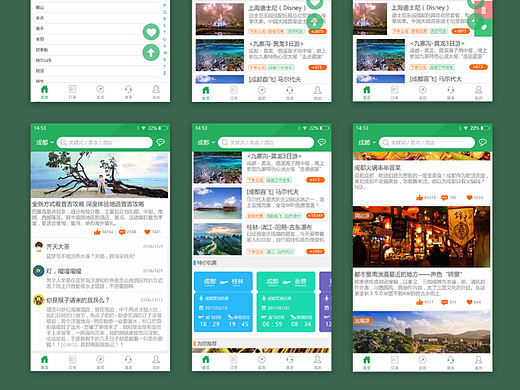Open Disney title on screen with red delete button

click(420, 8)
